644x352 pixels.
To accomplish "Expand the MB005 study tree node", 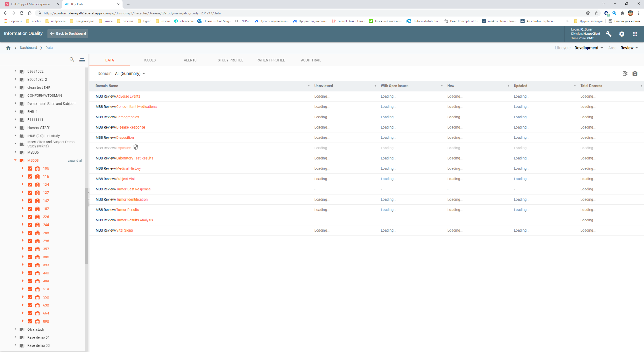I will (15, 152).
